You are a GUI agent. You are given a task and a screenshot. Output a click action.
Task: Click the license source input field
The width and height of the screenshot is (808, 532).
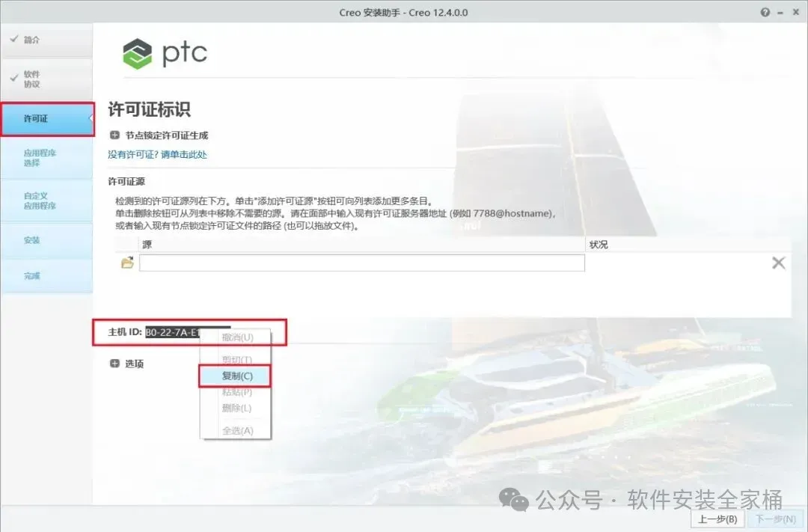(362, 263)
